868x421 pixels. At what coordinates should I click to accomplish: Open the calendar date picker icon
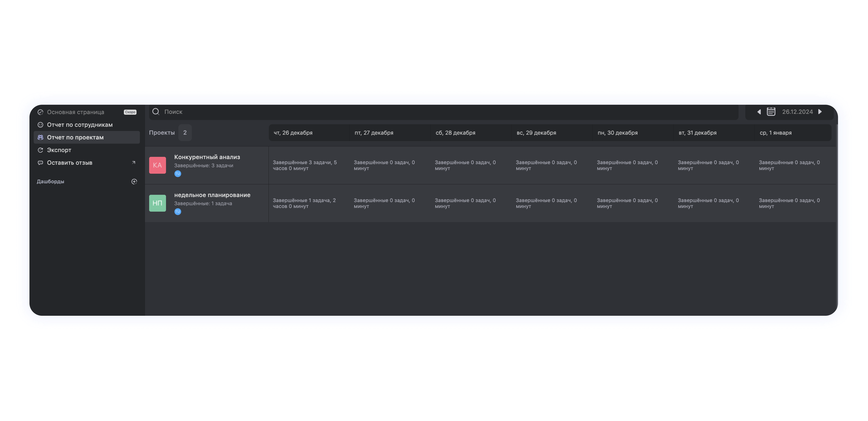[771, 112]
